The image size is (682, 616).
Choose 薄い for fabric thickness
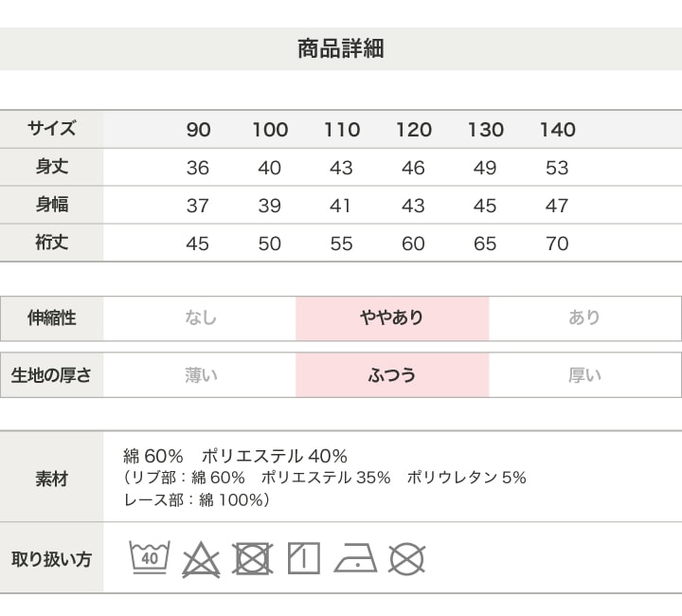click(x=200, y=375)
